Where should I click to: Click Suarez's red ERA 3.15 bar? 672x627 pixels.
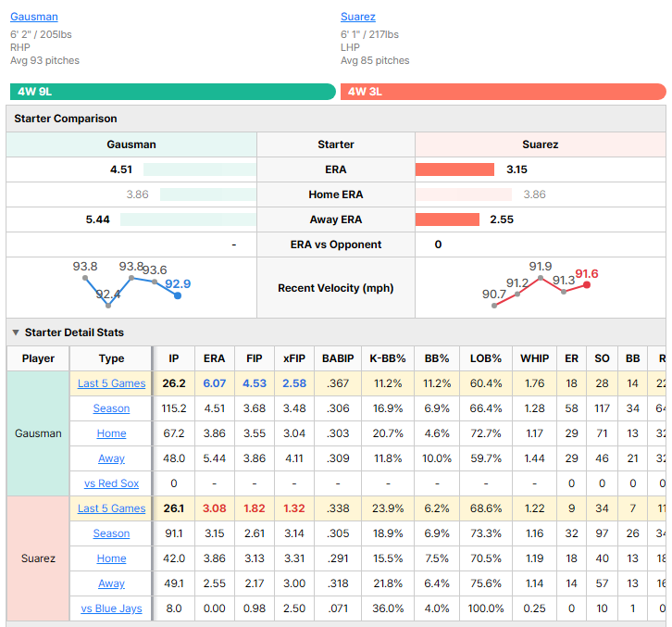[454, 169]
